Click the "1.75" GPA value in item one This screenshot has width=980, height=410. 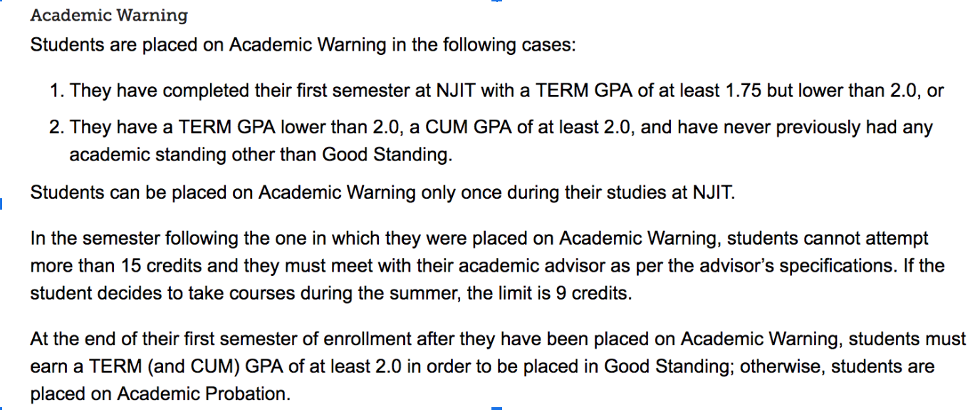click(778, 91)
